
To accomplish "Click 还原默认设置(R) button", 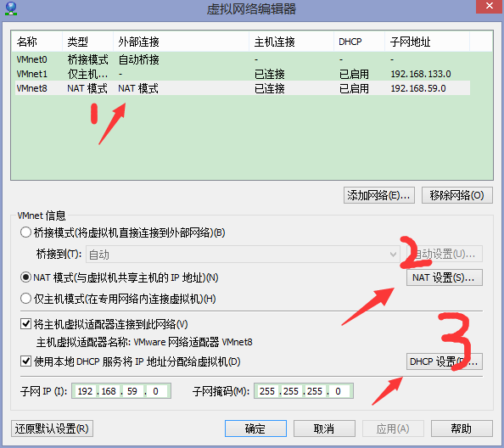I will pos(52,428).
